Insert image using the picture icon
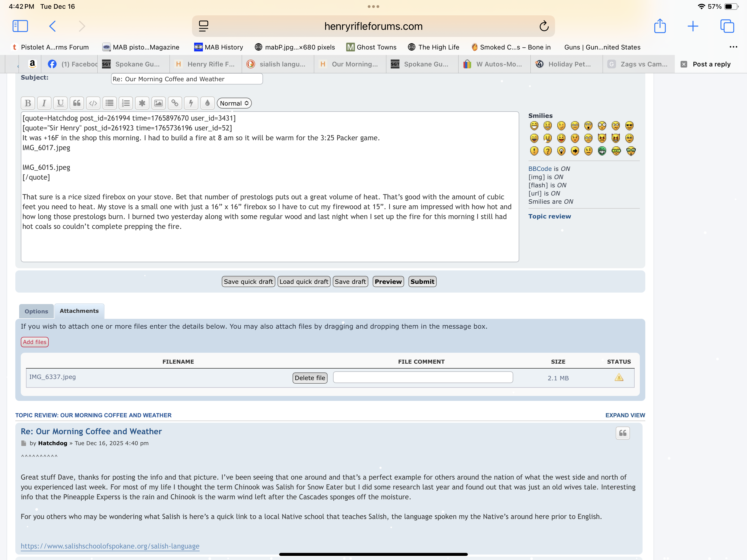 coord(158,103)
